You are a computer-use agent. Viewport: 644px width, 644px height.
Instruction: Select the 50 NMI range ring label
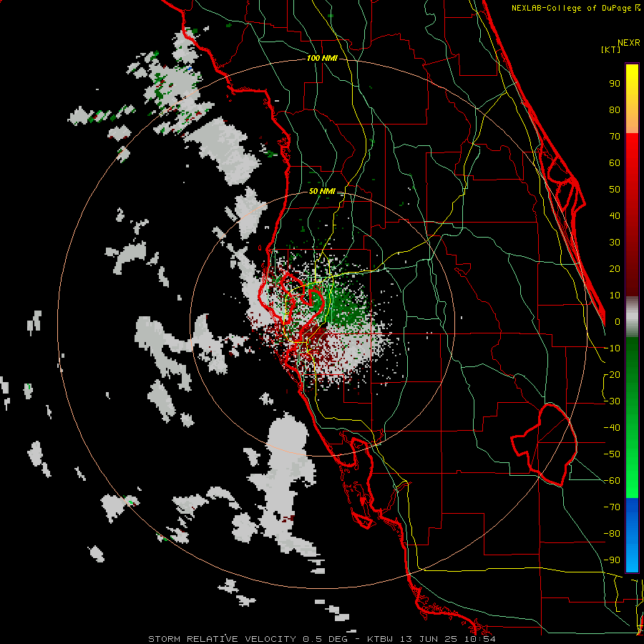322,191
